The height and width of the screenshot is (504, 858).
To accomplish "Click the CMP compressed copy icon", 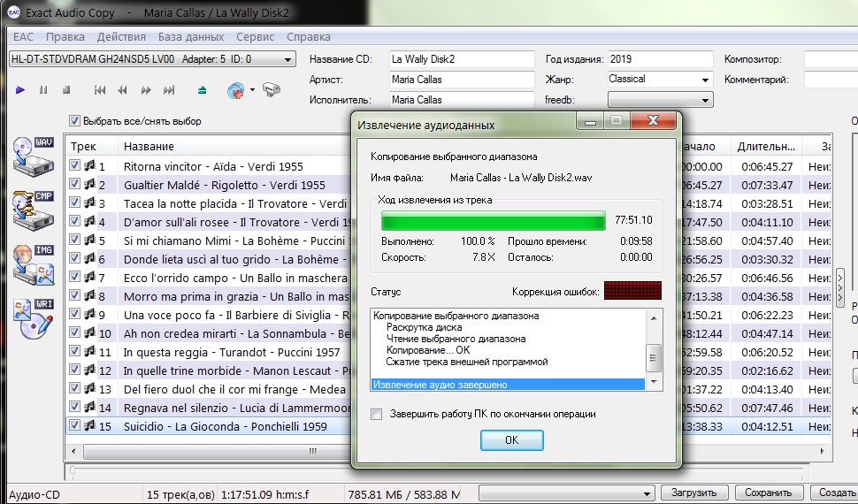I will 34,210.
